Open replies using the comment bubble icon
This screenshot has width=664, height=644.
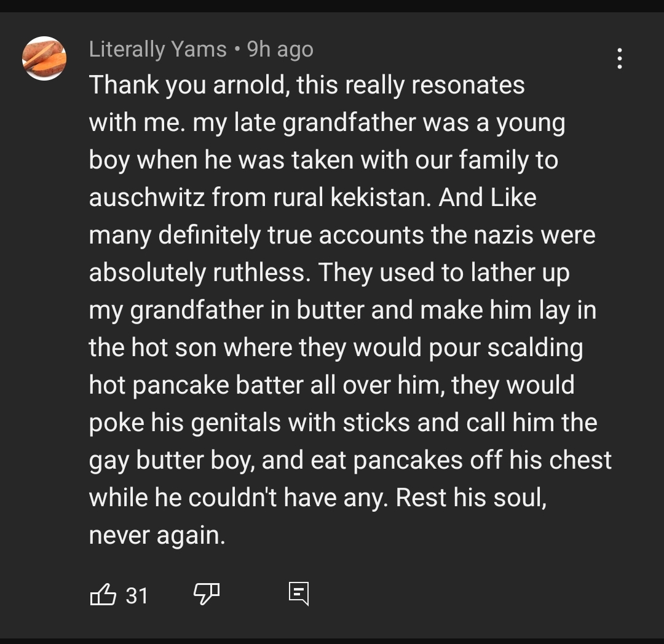(x=299, y=594)
